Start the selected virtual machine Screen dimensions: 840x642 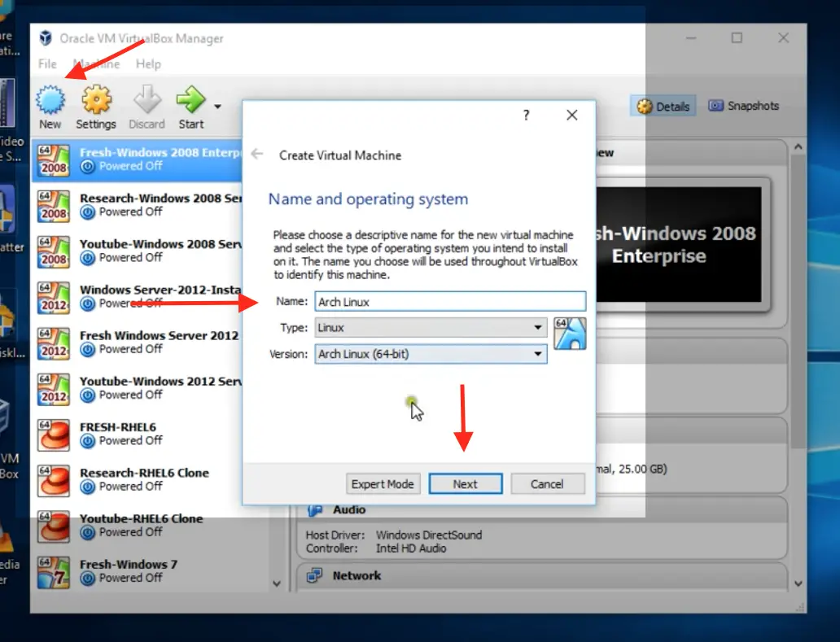(x=190, y=103)
